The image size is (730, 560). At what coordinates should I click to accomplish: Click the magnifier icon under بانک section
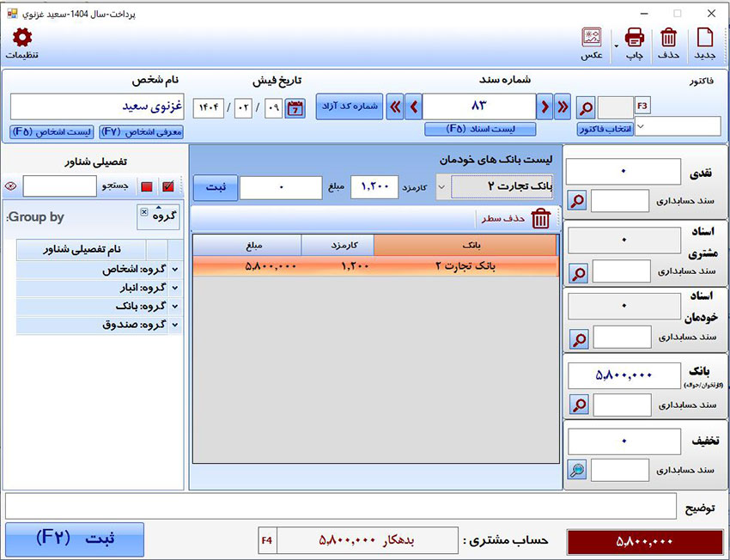pyautogui.click(x=580, y=405)
